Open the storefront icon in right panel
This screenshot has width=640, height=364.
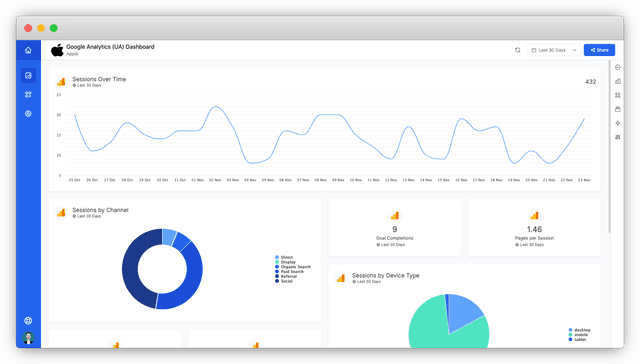618,109
